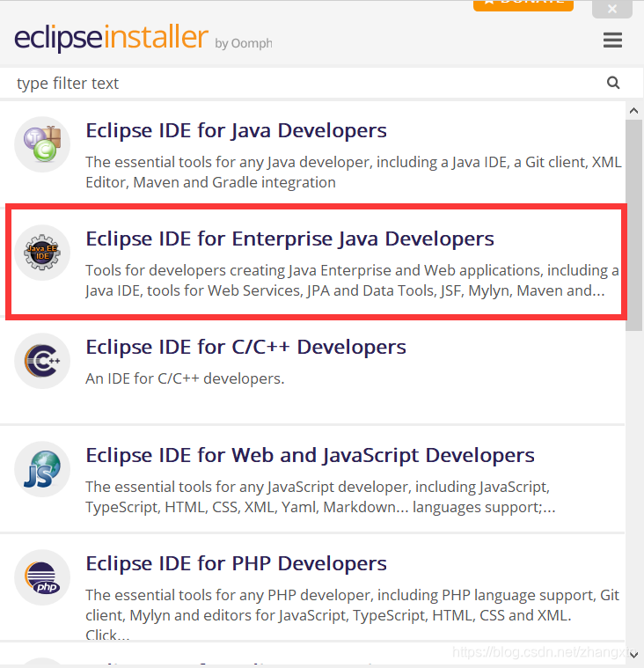Click the orange Donate button
Viewport: 644px width, 668px height.
click(523, 5)
